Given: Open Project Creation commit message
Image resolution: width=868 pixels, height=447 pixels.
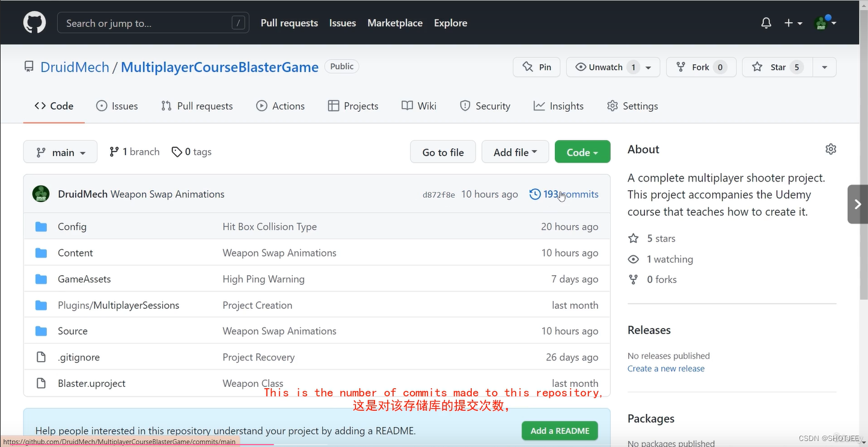Looking at the screenshot, I should [257, 305].
